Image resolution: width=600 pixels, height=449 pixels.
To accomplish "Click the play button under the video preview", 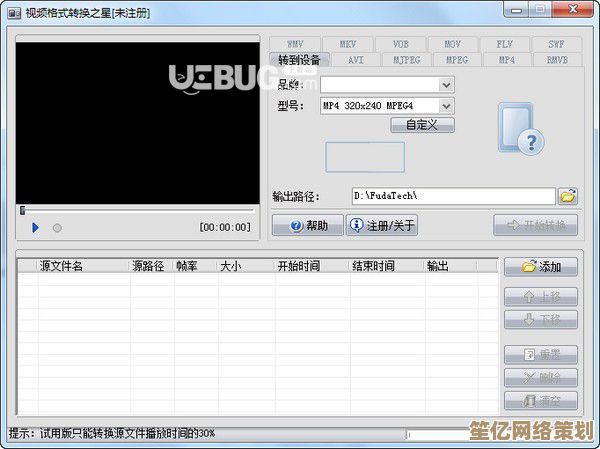I will [35, 228].
